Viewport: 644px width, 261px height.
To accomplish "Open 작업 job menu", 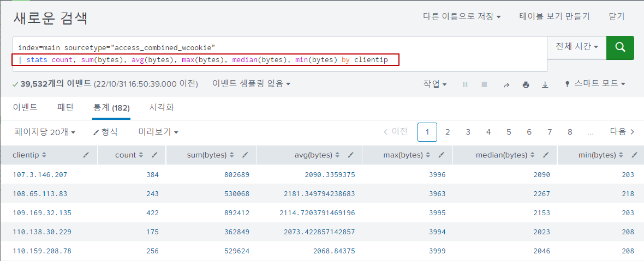I will click(x=435, y=84).
